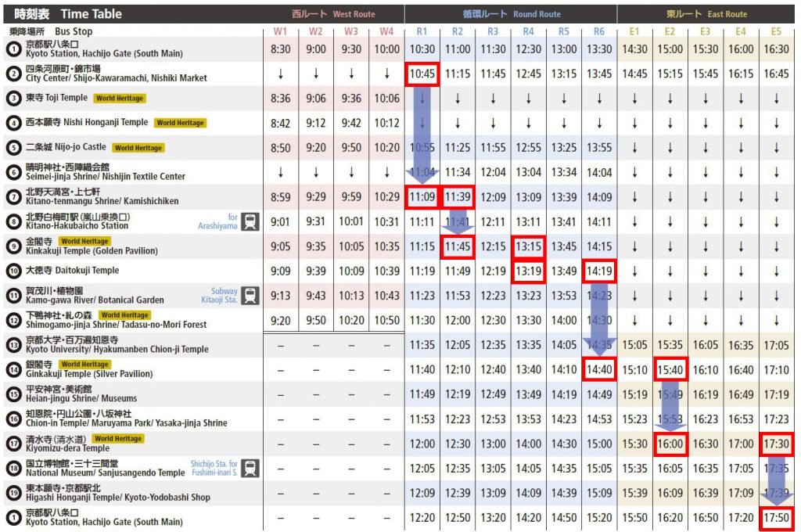This screenshot has height=532, width=801.
Task: Click stop number 17 circle for Kiyomizu-dera
Action: coord(13,444)
